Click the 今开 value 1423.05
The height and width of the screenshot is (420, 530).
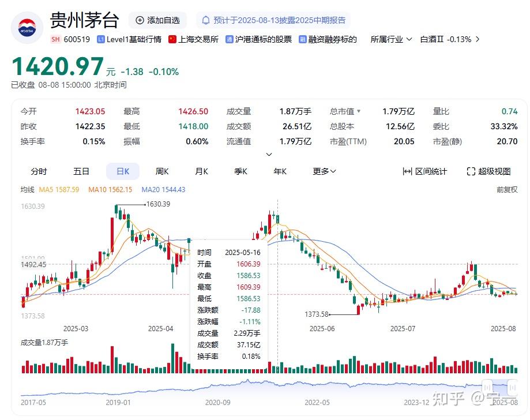point(90,111)
